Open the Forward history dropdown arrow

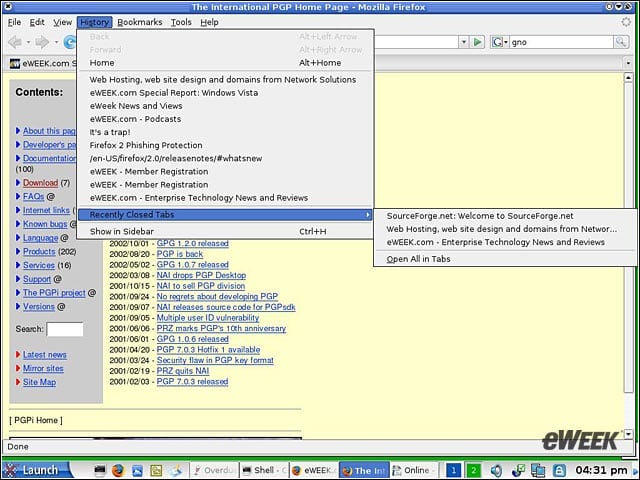click(x=56, y=42)
